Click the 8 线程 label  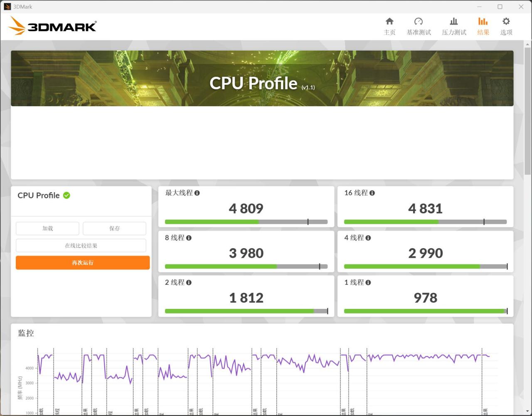[175, 238]
